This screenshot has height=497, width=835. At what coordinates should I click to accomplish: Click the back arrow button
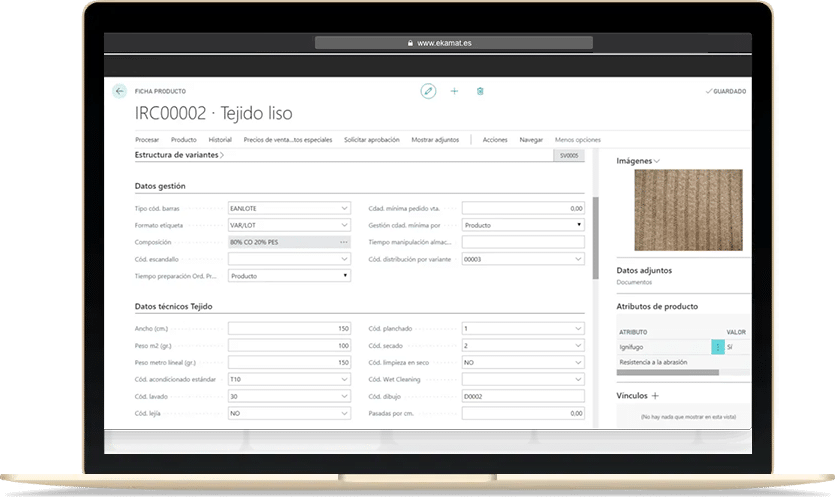[120, 91]
